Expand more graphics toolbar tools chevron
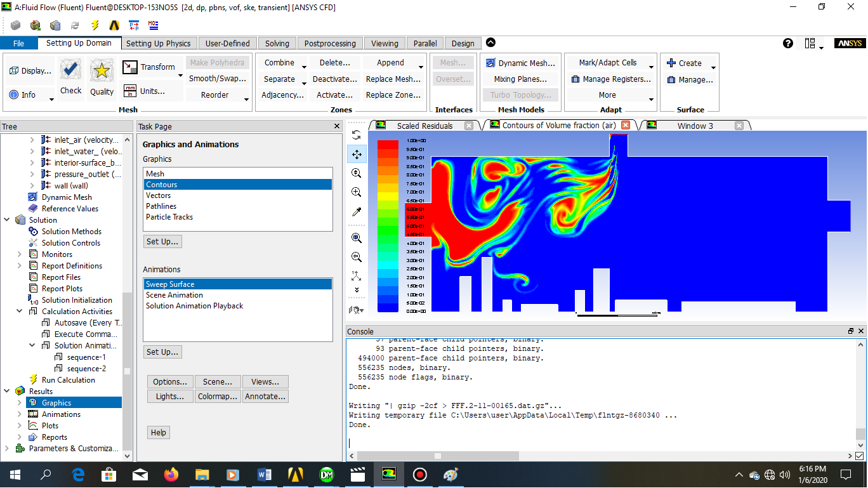 click(357, 290)
